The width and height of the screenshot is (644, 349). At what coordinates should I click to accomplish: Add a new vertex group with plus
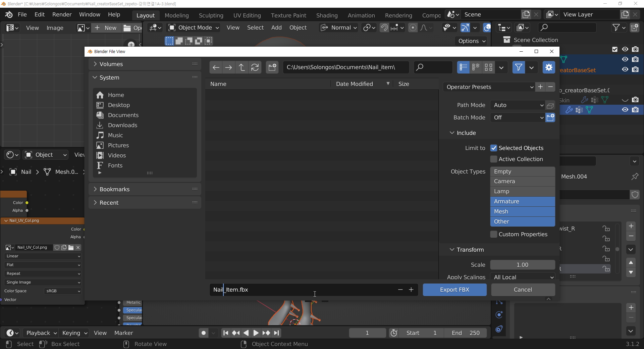631,226
